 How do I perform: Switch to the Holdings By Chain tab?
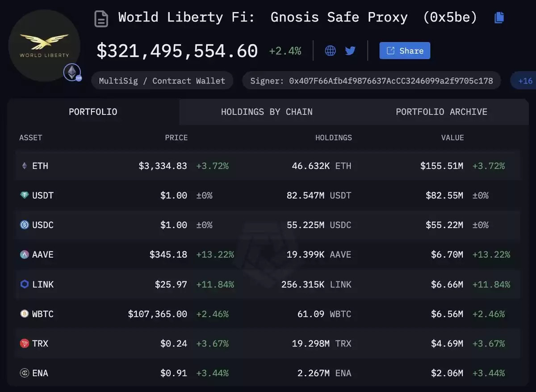pyautogui.click(x=267, y=112)
